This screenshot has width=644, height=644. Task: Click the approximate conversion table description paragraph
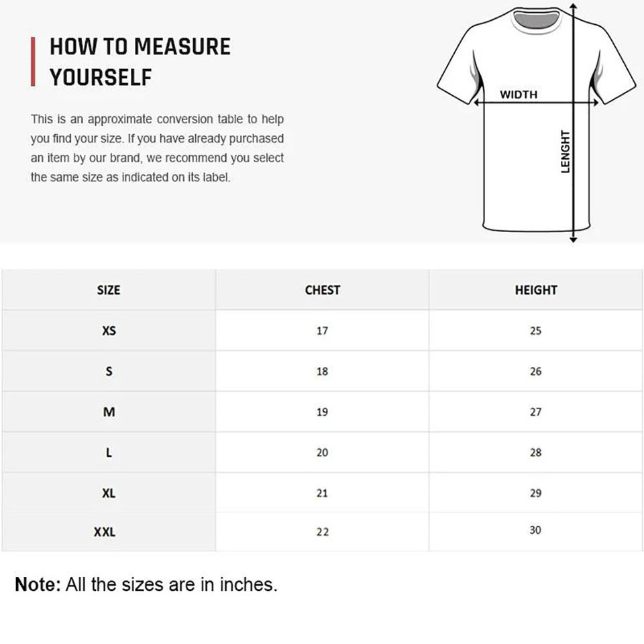click(157, 148)
